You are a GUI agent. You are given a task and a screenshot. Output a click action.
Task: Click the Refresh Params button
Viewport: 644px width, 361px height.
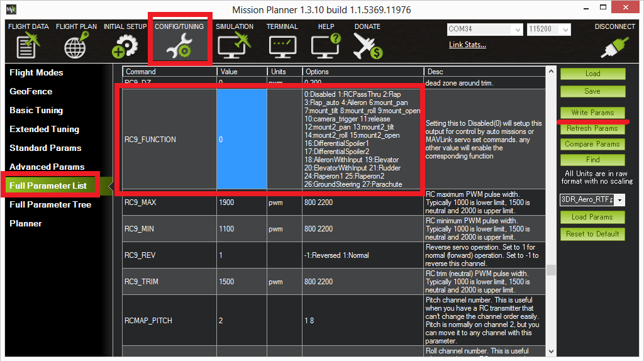[592, 128]
